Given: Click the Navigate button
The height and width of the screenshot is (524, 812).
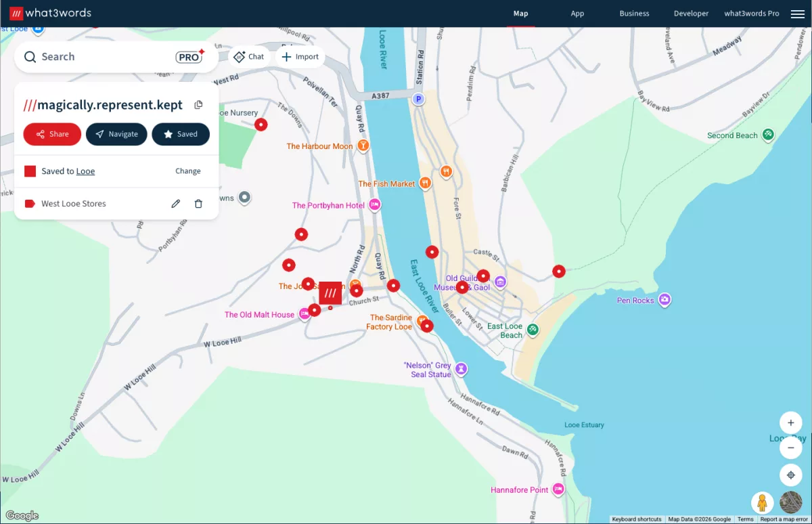Looking at the screenshot, I should pos(116,134).
